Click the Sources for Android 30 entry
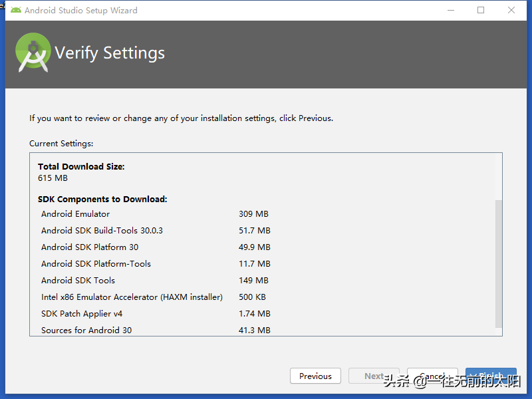Viewport: 532px width, 399px height. (86, 331)
